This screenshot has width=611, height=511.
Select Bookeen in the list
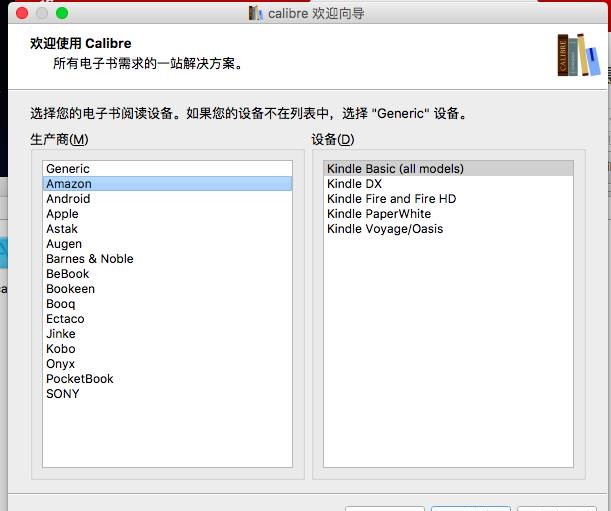click(x=167, y=289)
